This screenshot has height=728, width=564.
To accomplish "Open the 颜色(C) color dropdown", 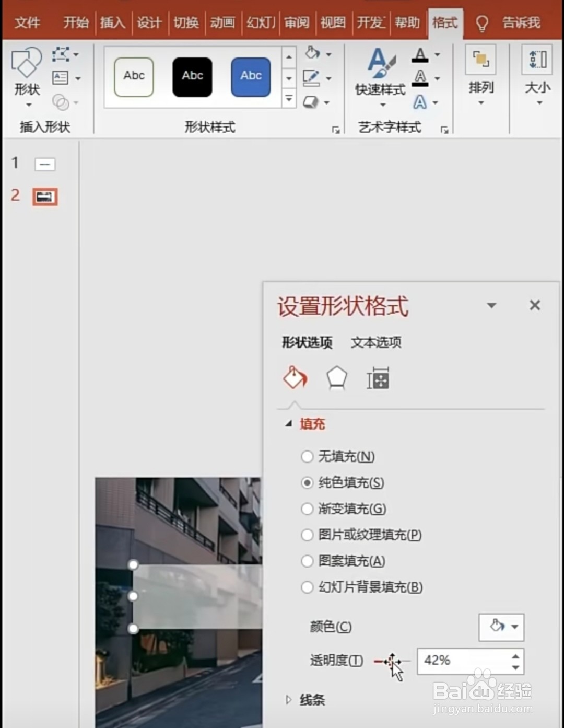I will click(500, 627).
